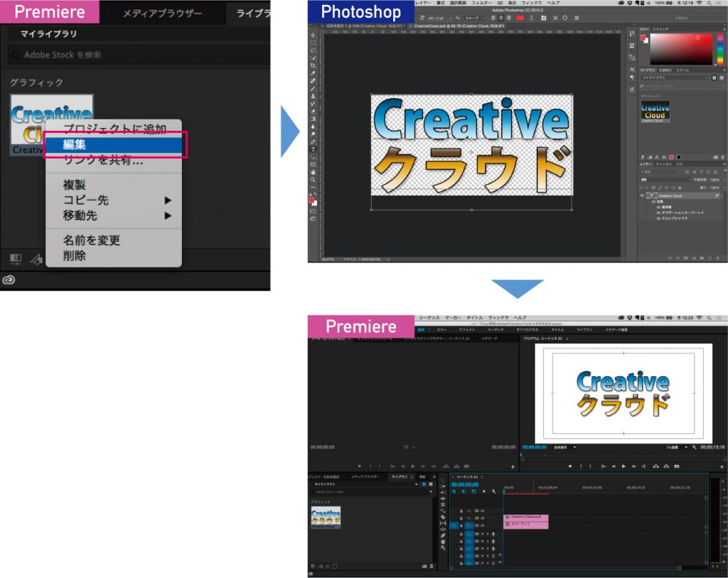Image resolution: width=728 pixels, height=578 pixels.
Task: Select Photoshop's Brush tool
Action: click(x=313, y=89)
